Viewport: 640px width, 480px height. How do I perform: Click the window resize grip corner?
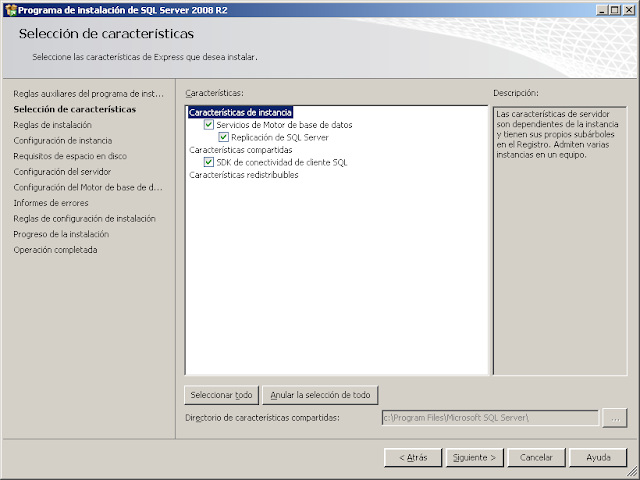(x=631, y=471)
